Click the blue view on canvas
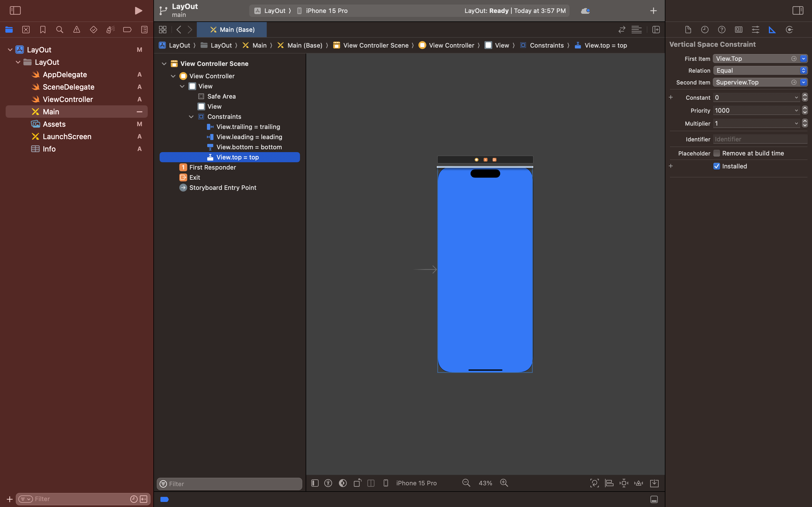 point(485,268)
